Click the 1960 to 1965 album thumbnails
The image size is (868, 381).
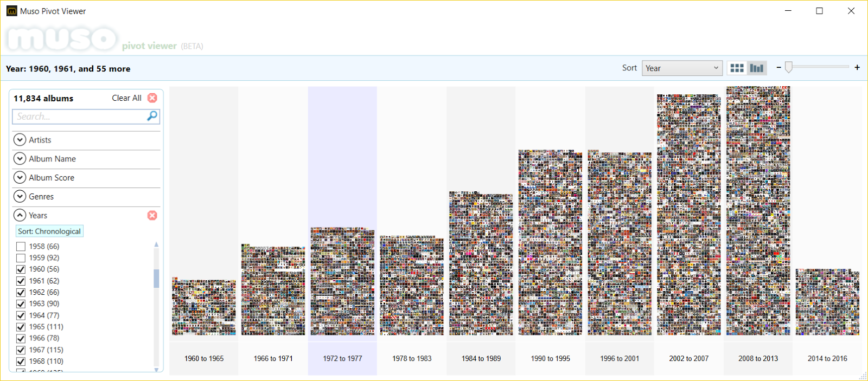204,307
